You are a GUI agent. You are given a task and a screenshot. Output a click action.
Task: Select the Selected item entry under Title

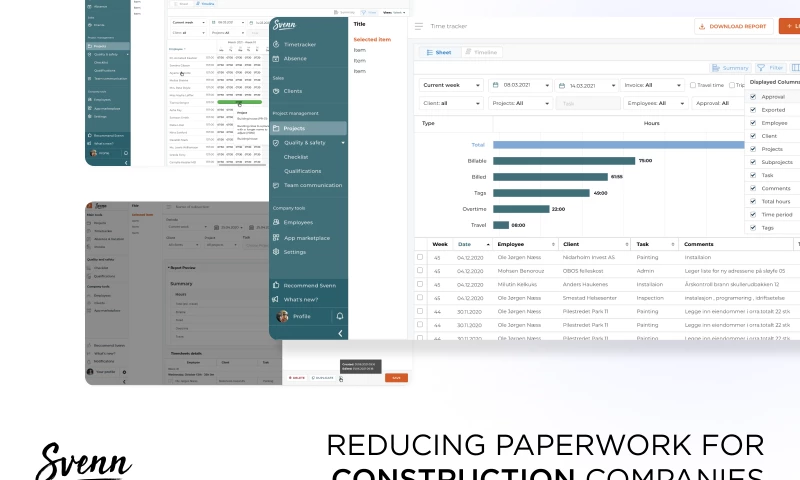372,39
